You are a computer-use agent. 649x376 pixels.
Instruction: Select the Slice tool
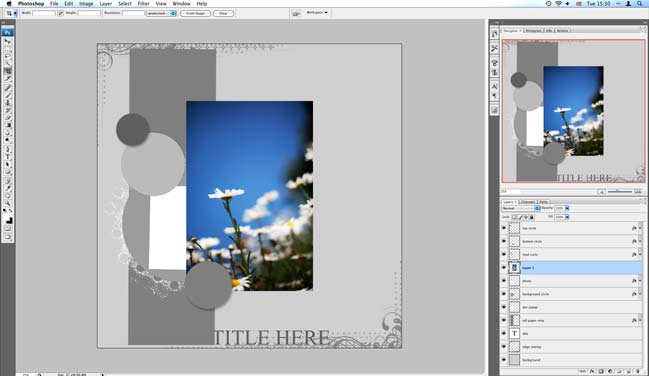point(7,77)
